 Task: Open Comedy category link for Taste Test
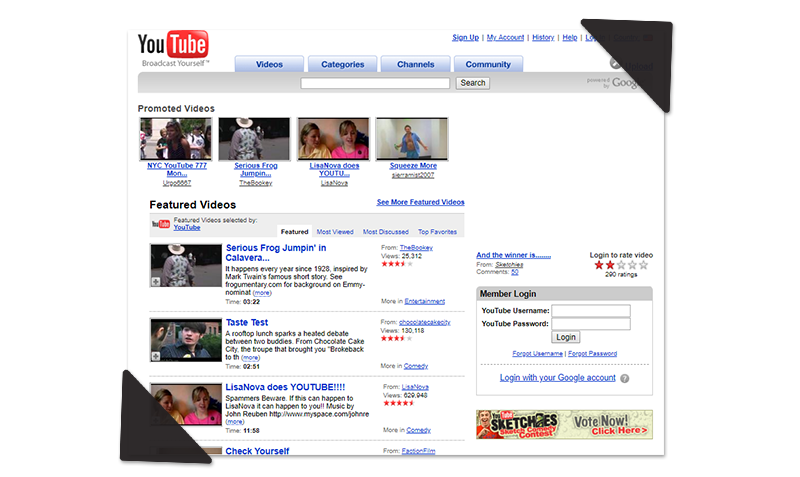[x=416, y=366]
